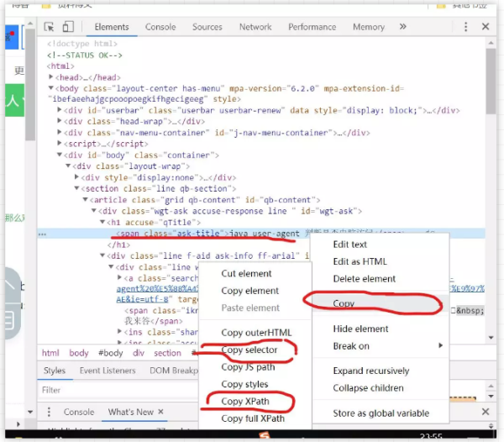Viewport: 504px width, 442px height.
Task: Collapse the div id body container node
Action: click(60, 155)
